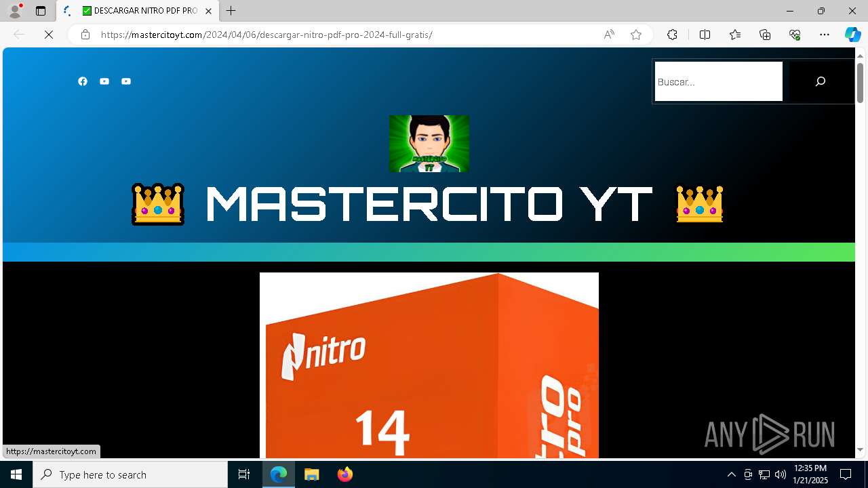Image resolution: width=868 pixels, height=488 pixels.
Task: Open the Tab actions menu icon
Action: [41, 11]
